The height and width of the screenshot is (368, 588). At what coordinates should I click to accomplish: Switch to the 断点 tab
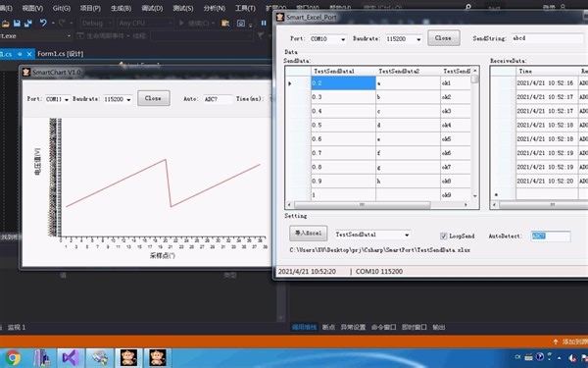point(328,327)
